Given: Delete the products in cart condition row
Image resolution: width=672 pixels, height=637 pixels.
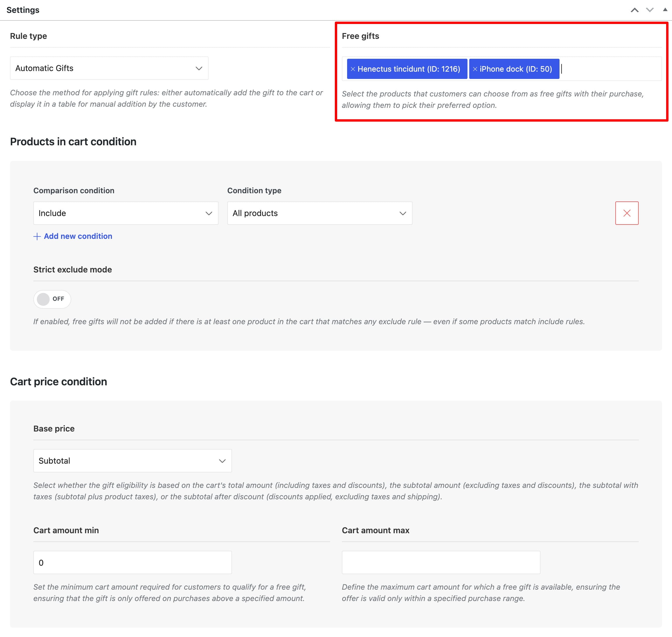Looking at the screenshot, I should tap(626, 213).
